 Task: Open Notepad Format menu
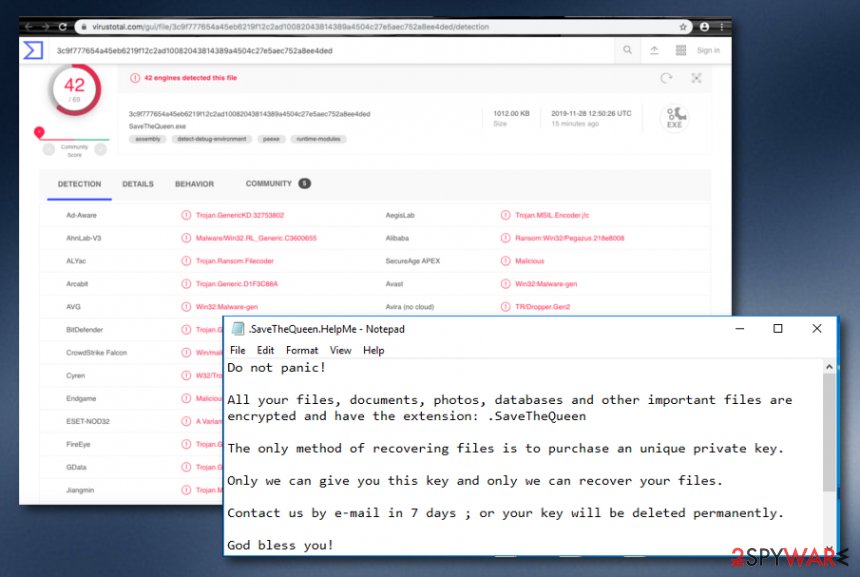[302, 350]
